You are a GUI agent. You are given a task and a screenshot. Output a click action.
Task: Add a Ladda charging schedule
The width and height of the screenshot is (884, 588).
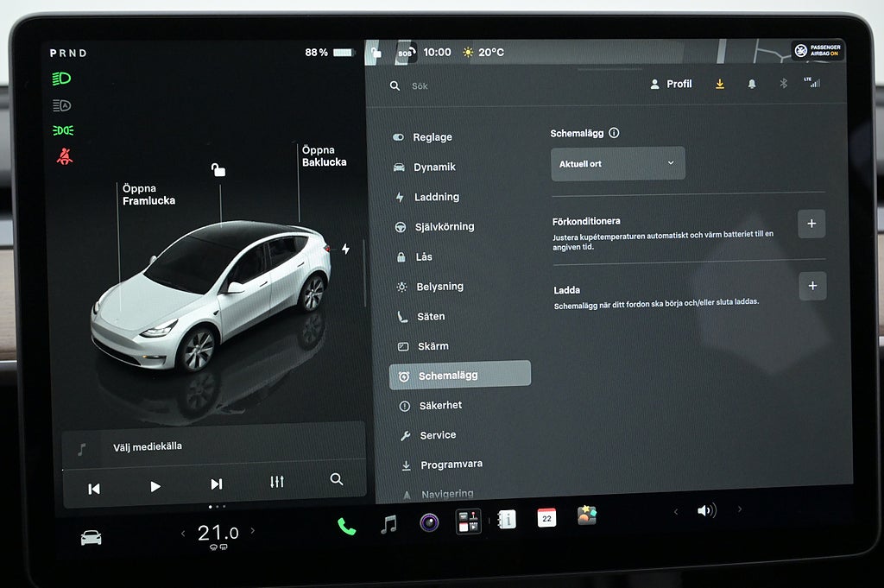click(812, 286)
